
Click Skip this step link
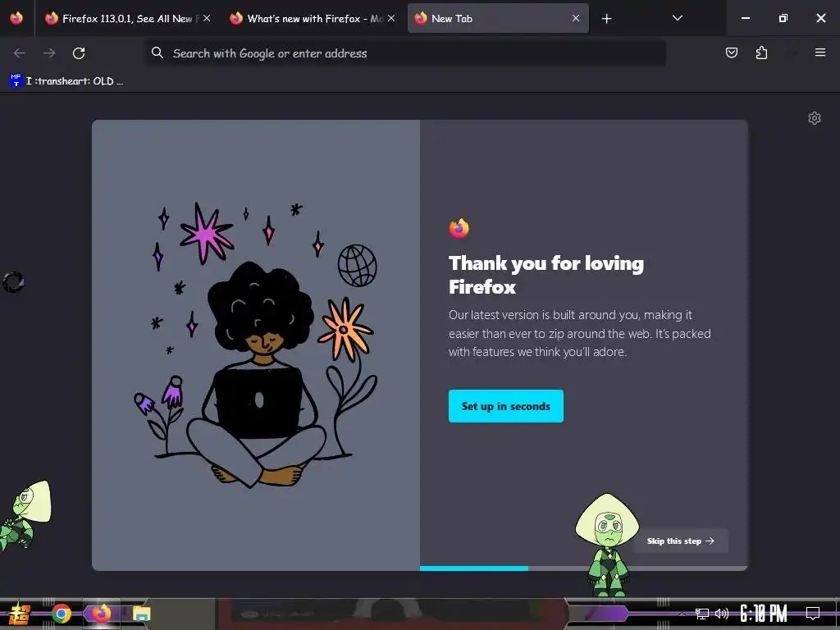pos(680,541)
